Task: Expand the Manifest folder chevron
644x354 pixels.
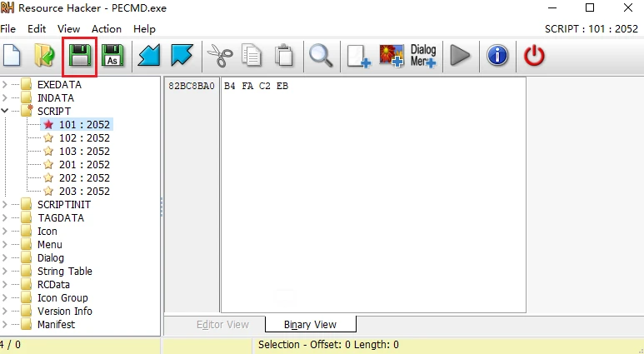Action: pyautogui.click(x=4, y=325)
